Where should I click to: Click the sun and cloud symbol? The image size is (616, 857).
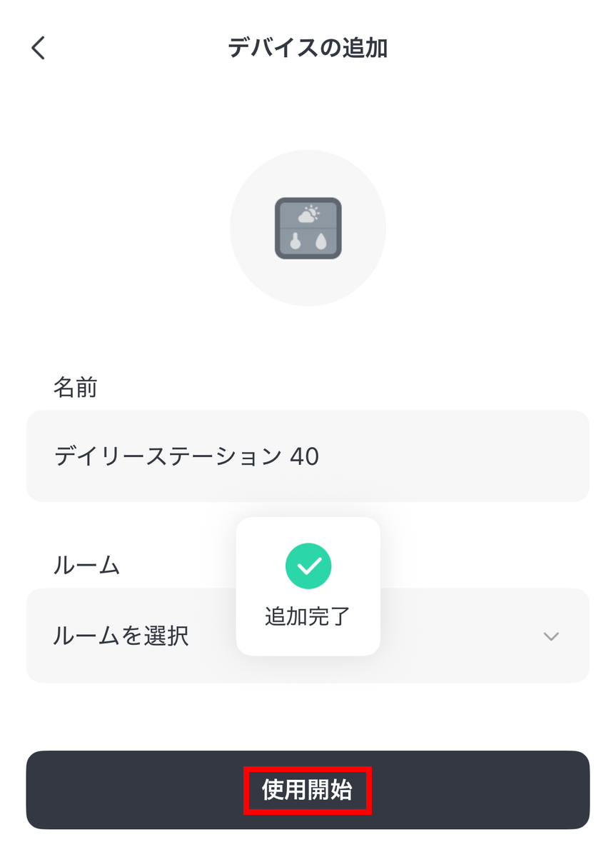(x=308, y=213)
